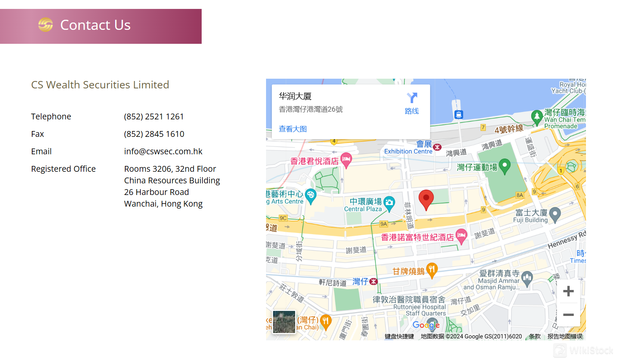The height and width of the screenshot is (364, 617).
Task: Click the Wan Chai restaurant marker near thumbnail
Action: pos(325,323)
